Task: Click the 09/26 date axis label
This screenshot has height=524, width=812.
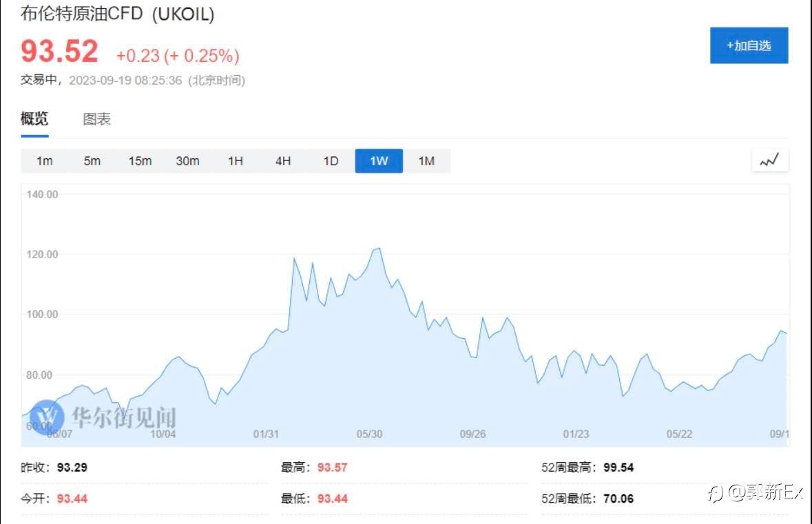Action: [472, 434]
